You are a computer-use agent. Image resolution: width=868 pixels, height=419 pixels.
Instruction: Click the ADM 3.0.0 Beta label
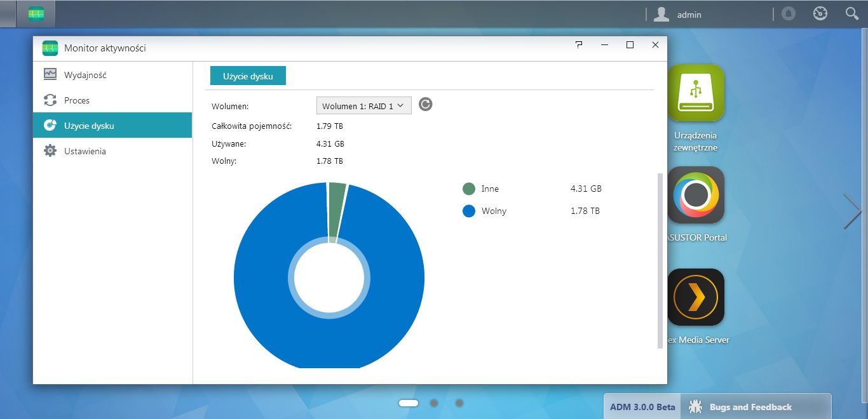pos(642,407)
